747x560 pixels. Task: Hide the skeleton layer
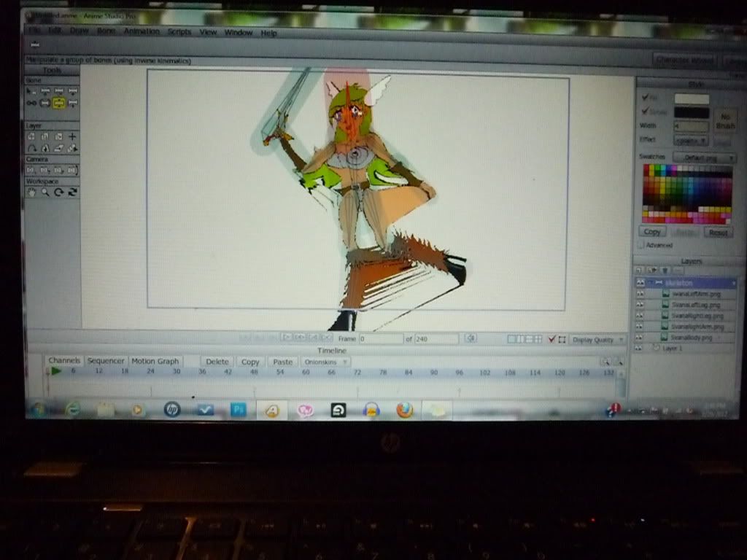[x=640, y=284]
